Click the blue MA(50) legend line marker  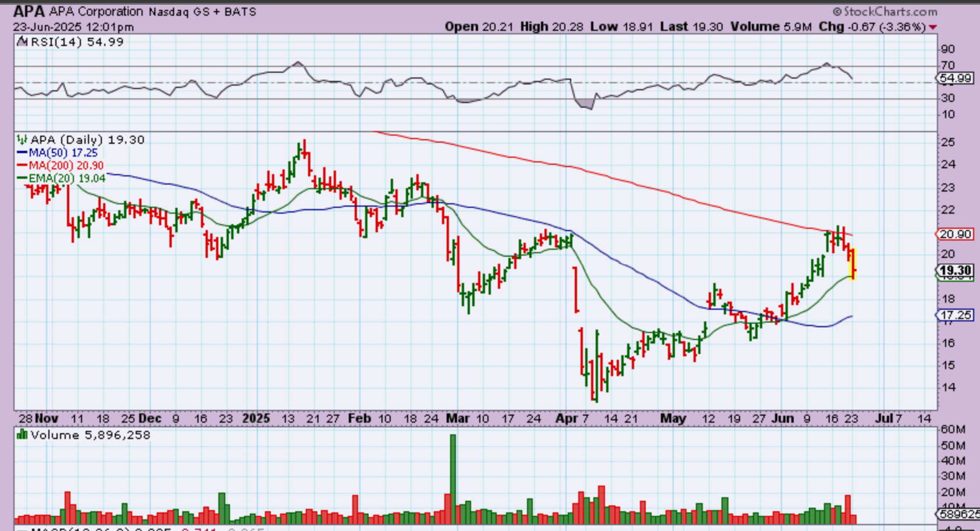(22, 153)
